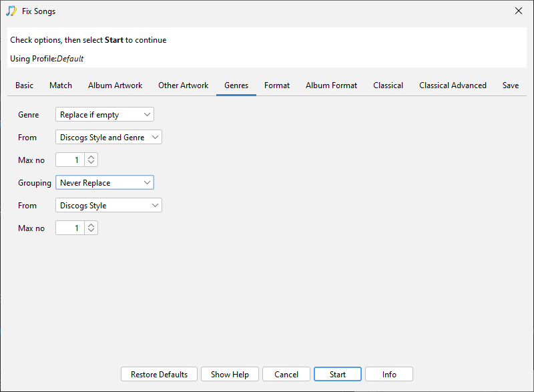This screenshot has height=392, width=534.
Task: Click the Fix Songs app icon in title bar
Action: 11,11
